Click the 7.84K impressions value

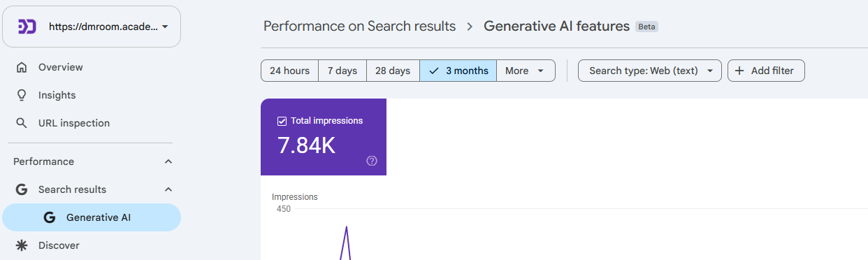pos(307,145)
